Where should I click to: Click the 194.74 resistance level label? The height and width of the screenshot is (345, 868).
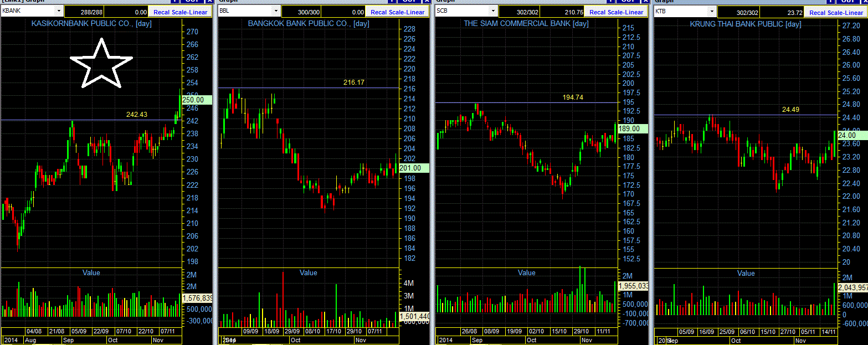[x=573, y=97]
